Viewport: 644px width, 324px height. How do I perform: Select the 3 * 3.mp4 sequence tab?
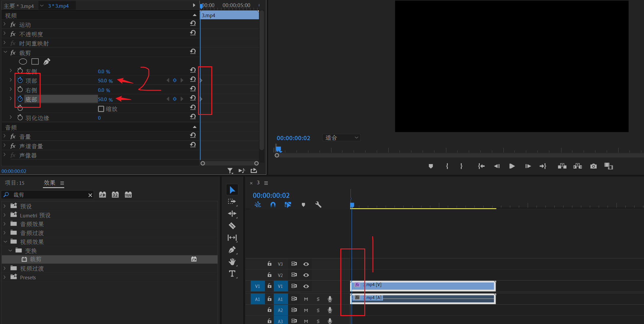point(58,6)
